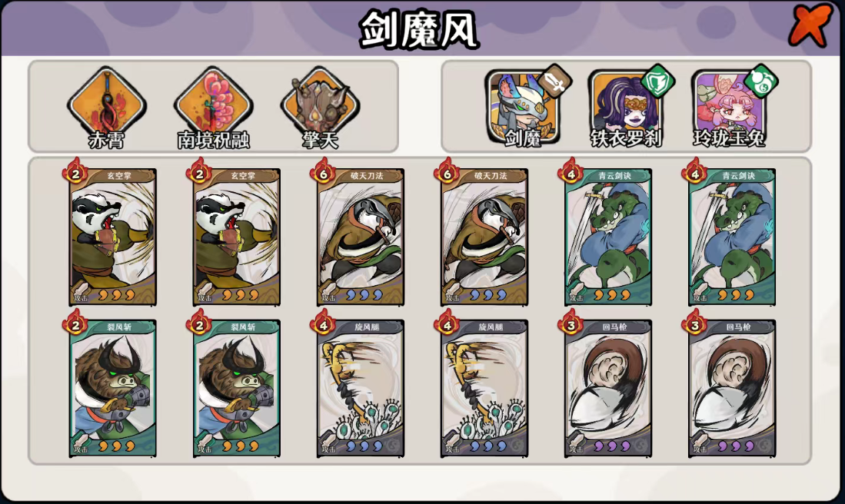The image size is (845, 504).
Task: Open the second 破天刀法 card
Action: pos(484,237)
